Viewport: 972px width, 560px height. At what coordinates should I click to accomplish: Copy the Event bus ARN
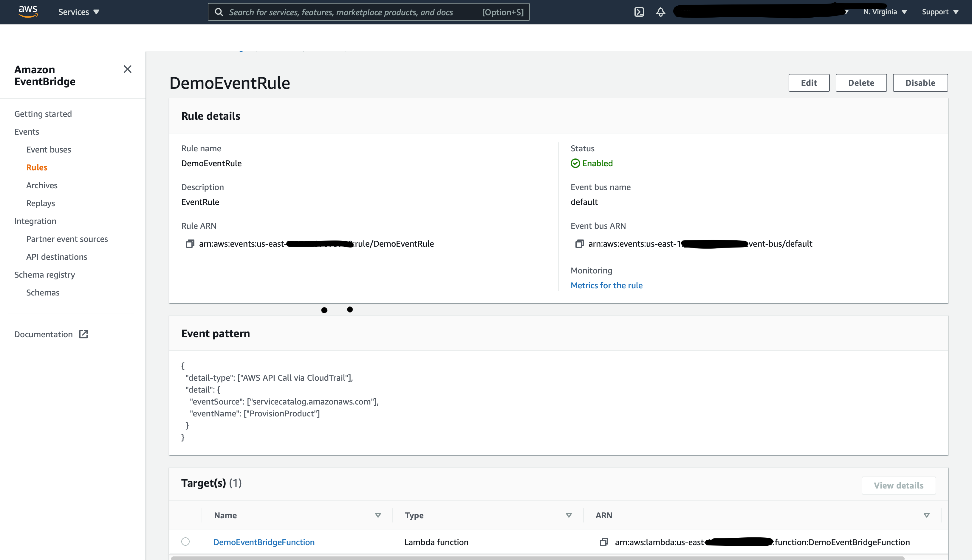[579, 244]
